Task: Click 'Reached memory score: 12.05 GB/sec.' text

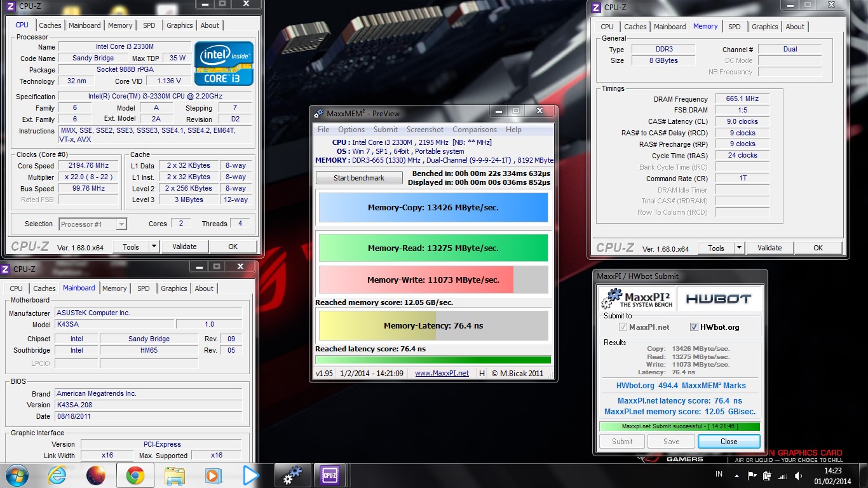Action: point(384,302)
